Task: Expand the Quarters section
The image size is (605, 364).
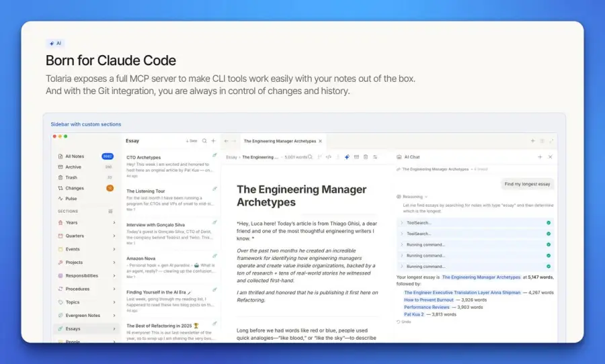Action: [x=114, y=236]
